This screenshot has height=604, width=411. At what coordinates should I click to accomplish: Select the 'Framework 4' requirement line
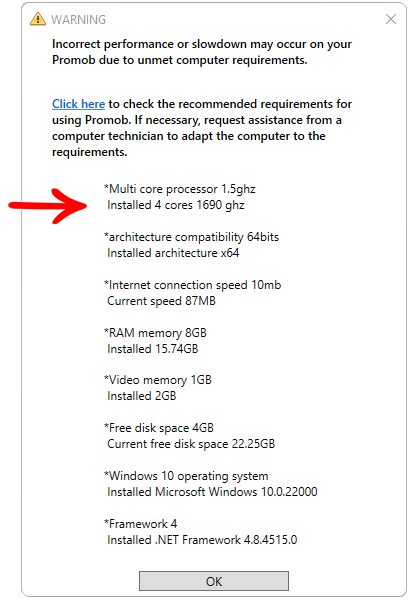point(141,524)
